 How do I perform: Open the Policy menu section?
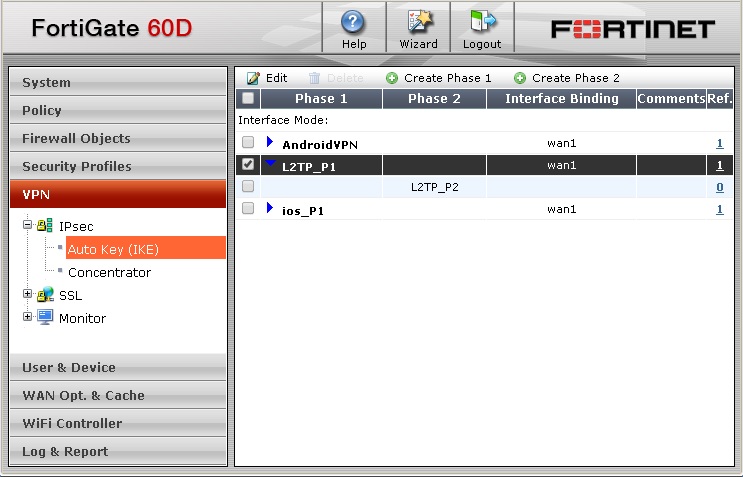(x=118, y=110)
